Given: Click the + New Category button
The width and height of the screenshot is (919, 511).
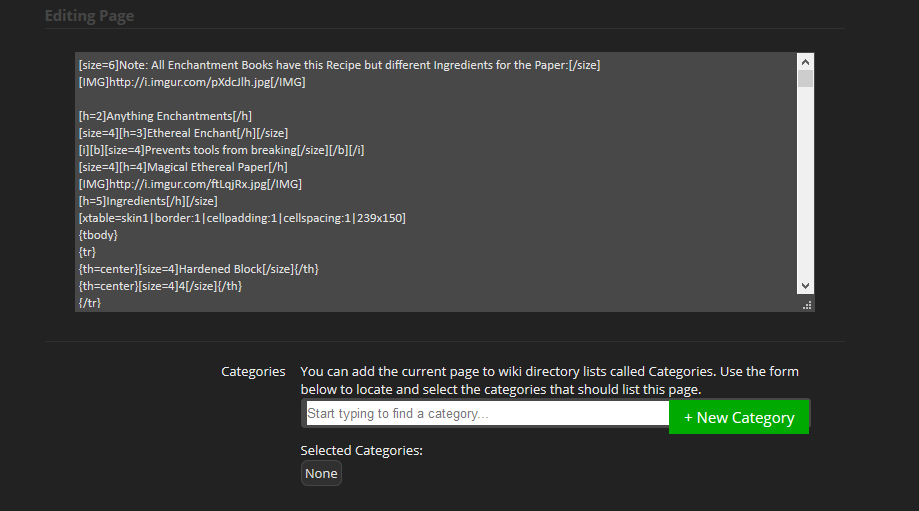Looking at the screenshot, I should (738, 418).
